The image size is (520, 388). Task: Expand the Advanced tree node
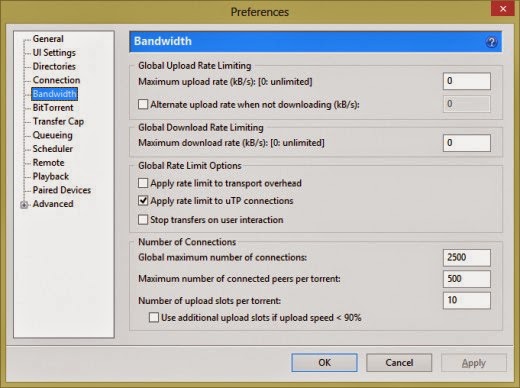point(24,205)
